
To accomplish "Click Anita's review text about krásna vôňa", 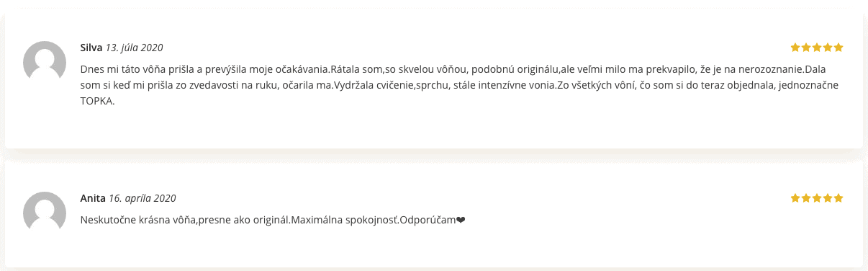I will [x=273, y=220].
